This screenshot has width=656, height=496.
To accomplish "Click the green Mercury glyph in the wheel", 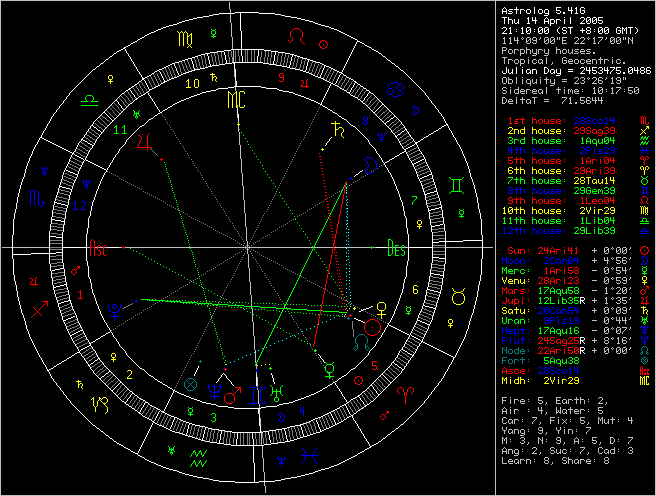I will (330, 368).
